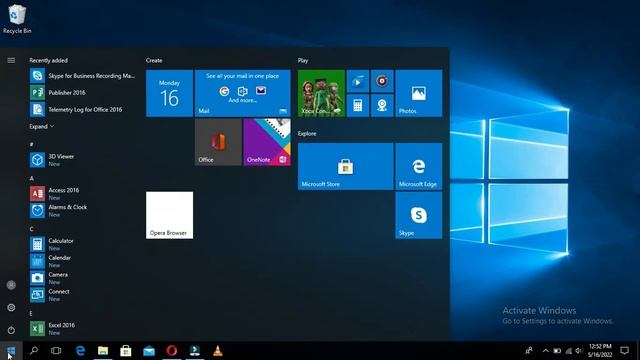Open Mail from the taskbar
The height and width of the screenshot is (360, 640).
(x=149, y=351)
